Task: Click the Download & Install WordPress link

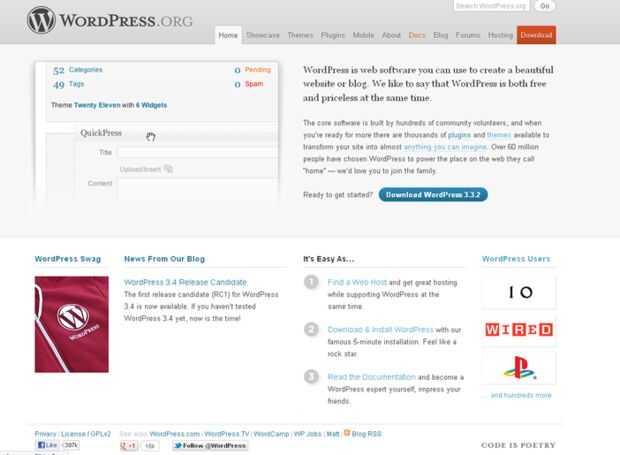Action: (x=380, y=329)
